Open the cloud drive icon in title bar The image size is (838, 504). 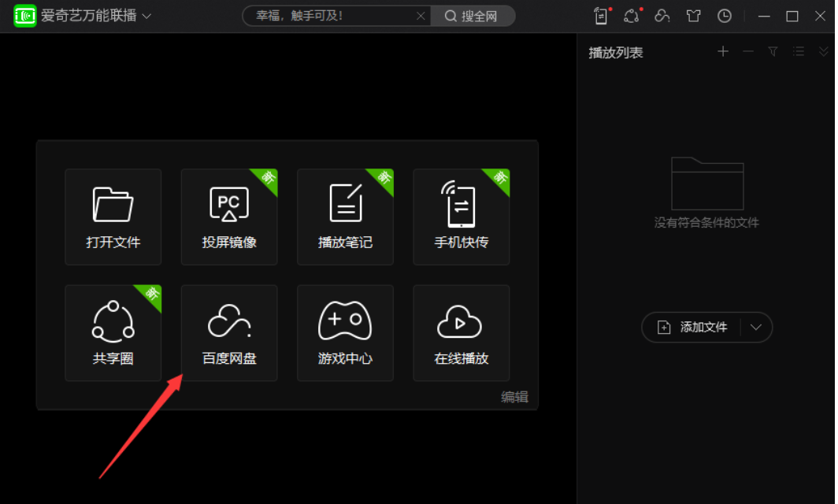pyautogui.click(x=662, y=16)
